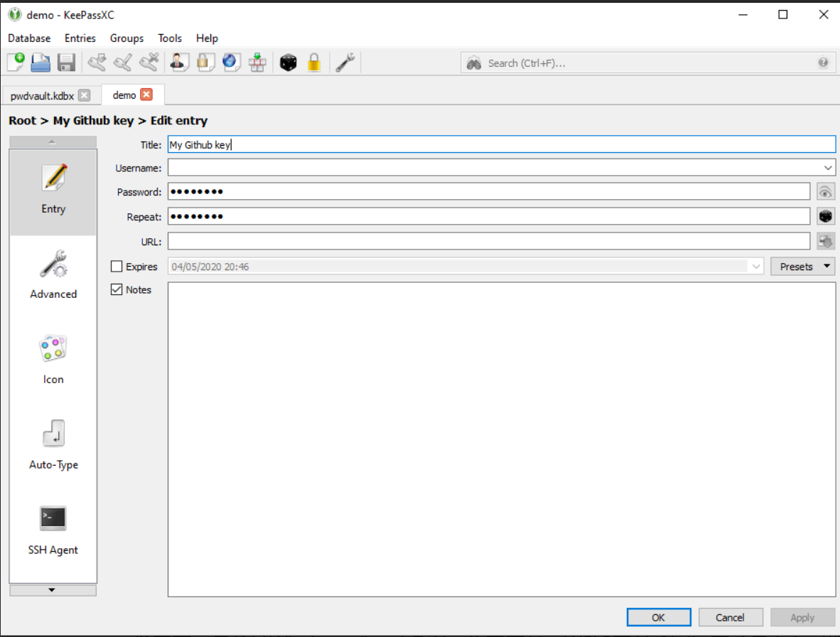Open the Tools menu

(x=169, y=38)
